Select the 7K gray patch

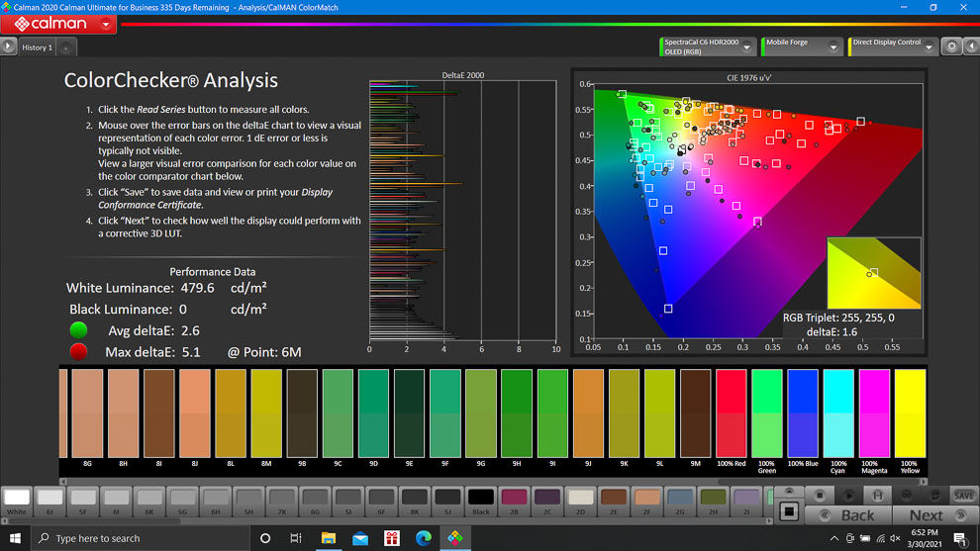(x=281, y=501)
